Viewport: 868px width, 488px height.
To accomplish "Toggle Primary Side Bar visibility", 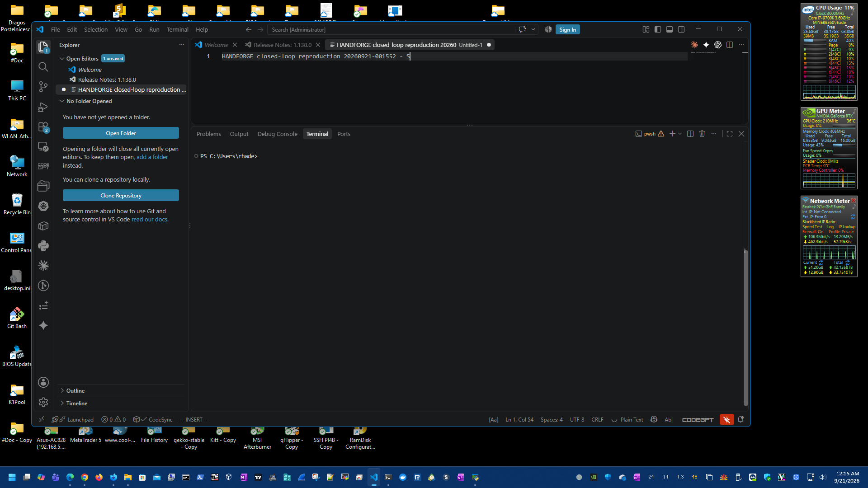I will coord(658,29).
